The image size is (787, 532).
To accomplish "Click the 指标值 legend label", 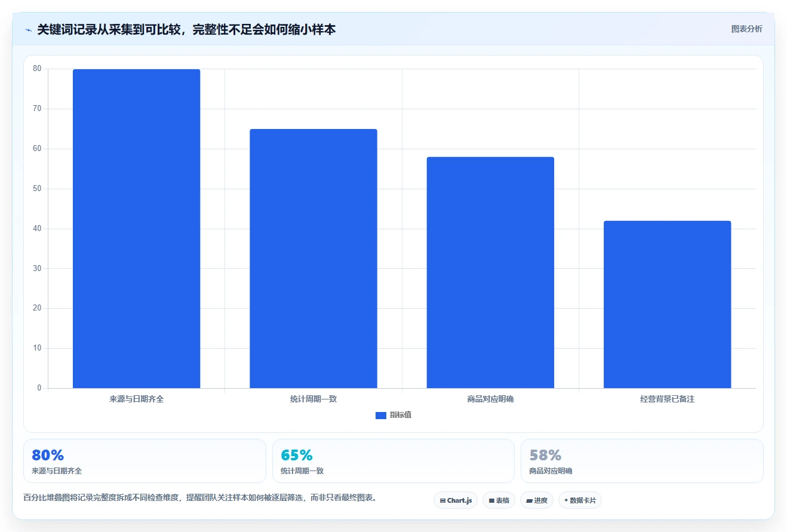I will pos(401,416).
